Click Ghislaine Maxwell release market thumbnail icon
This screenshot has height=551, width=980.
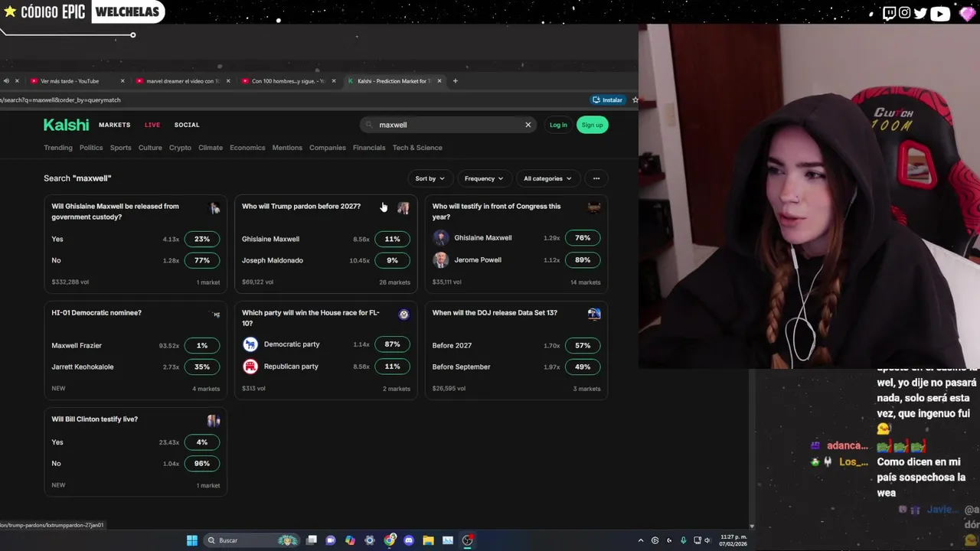pos(214,208)
